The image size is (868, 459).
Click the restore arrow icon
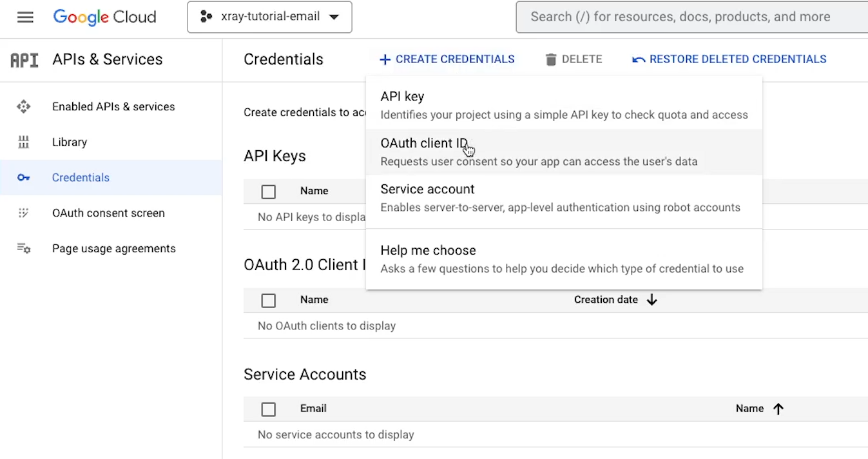(x=639, y=59)
